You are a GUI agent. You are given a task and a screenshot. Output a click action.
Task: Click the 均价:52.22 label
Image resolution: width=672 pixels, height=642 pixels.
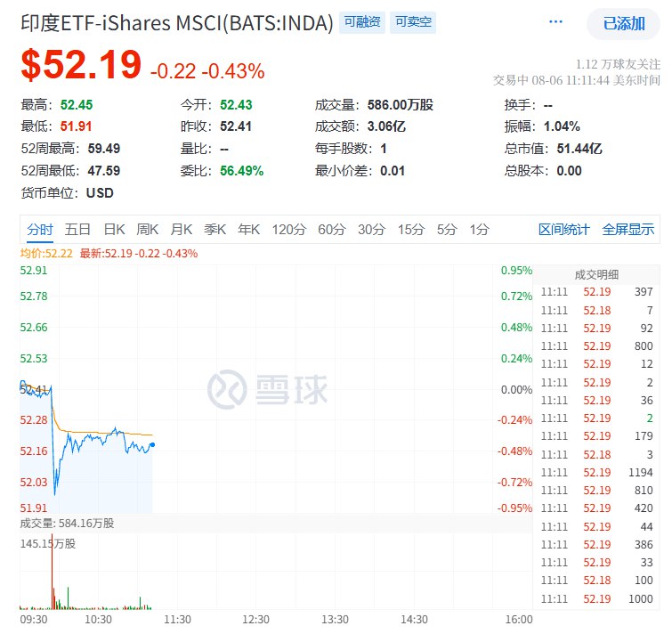click(x=46, y=254)
